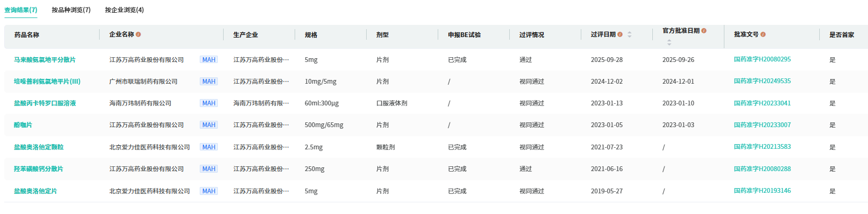868x214 pixels.
Task: Open drug 盐酸奥洛他定颗粒
Action: [39, 147]
